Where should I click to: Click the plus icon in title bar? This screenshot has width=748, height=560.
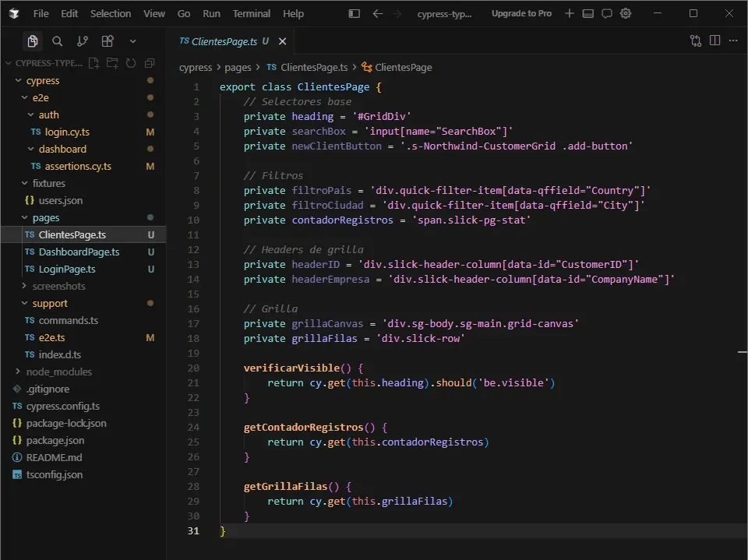[569, 13]
